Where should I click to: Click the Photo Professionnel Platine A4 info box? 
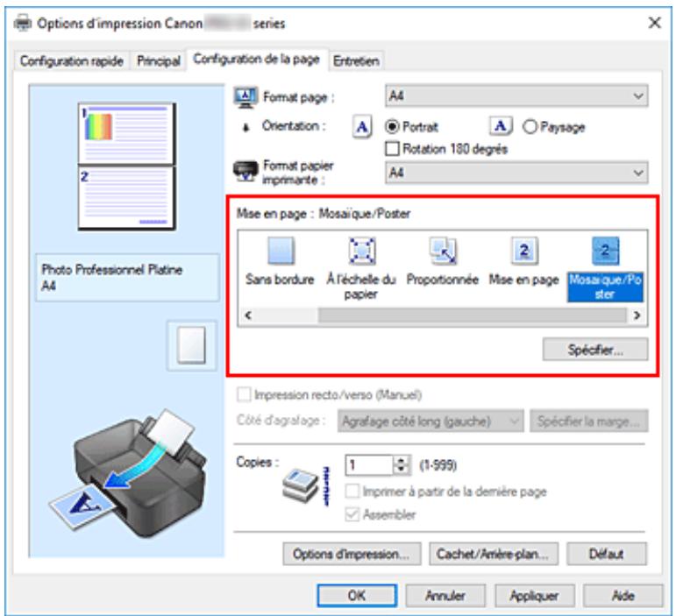(128, 278)
